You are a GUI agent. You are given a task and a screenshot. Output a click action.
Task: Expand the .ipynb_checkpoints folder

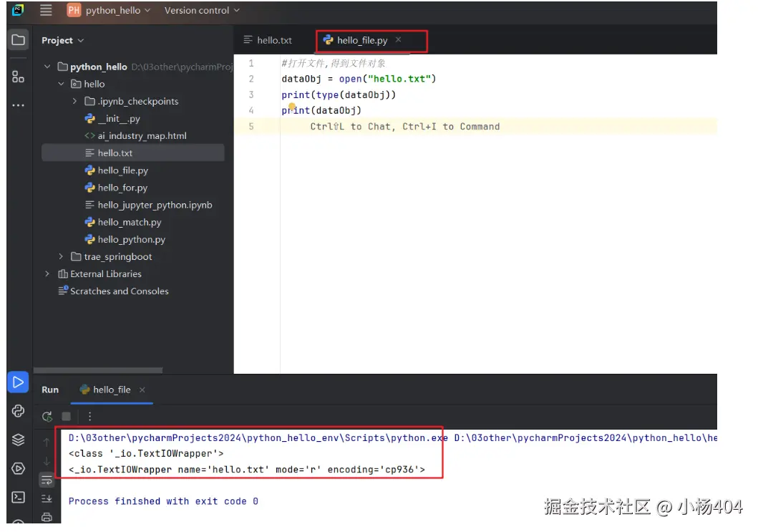pos(74,101)
